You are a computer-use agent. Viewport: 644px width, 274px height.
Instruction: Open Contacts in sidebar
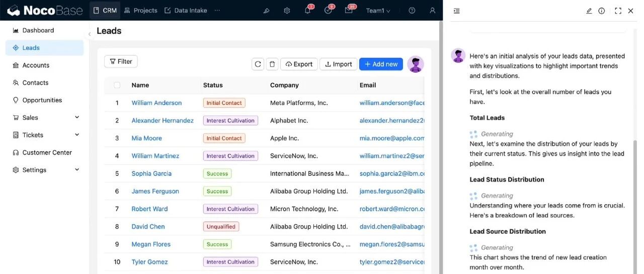click(44, 83)
